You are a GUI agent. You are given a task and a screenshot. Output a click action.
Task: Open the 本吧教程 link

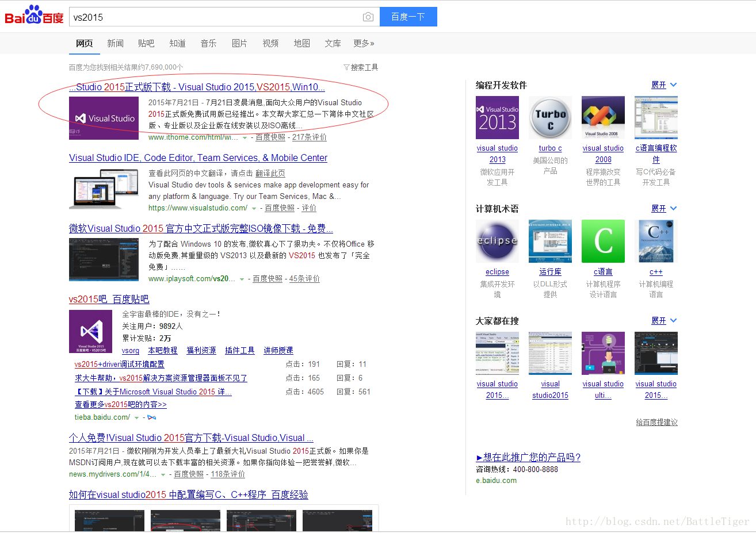pos(163,351)
